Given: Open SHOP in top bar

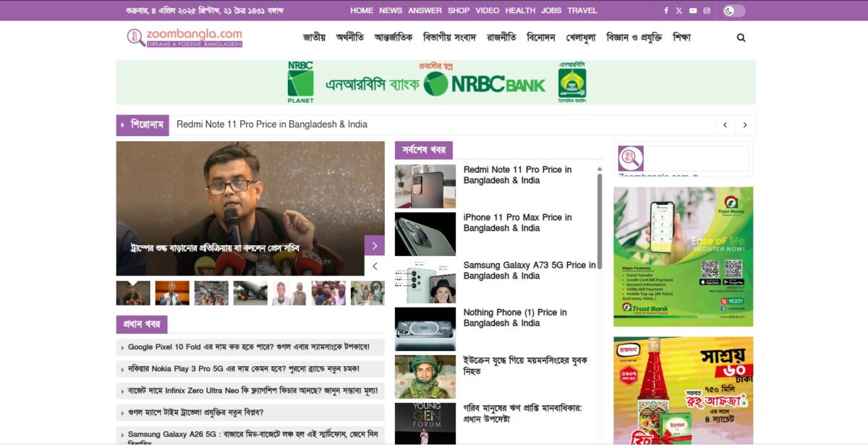Looking at the screenshot, I should pos(459,11).
